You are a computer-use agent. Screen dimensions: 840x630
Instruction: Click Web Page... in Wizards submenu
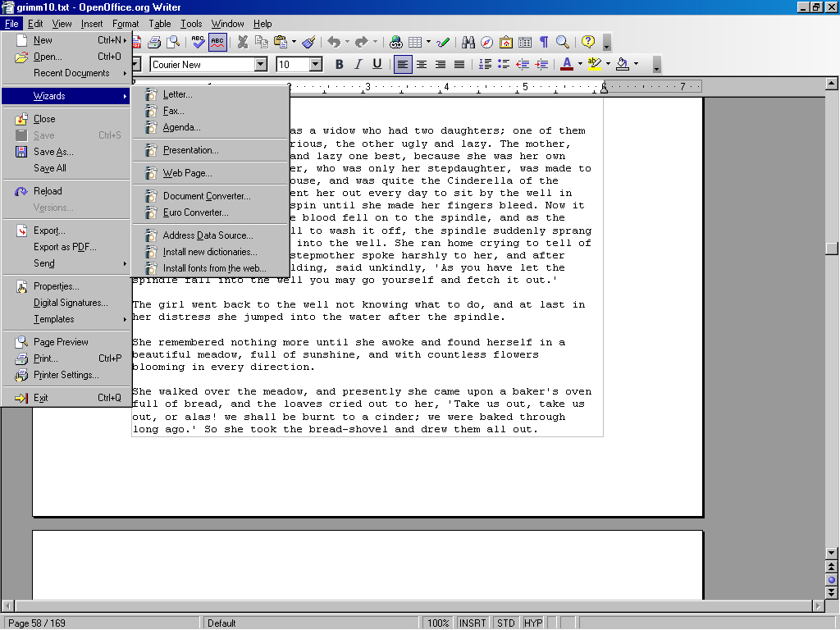[210, 173]
